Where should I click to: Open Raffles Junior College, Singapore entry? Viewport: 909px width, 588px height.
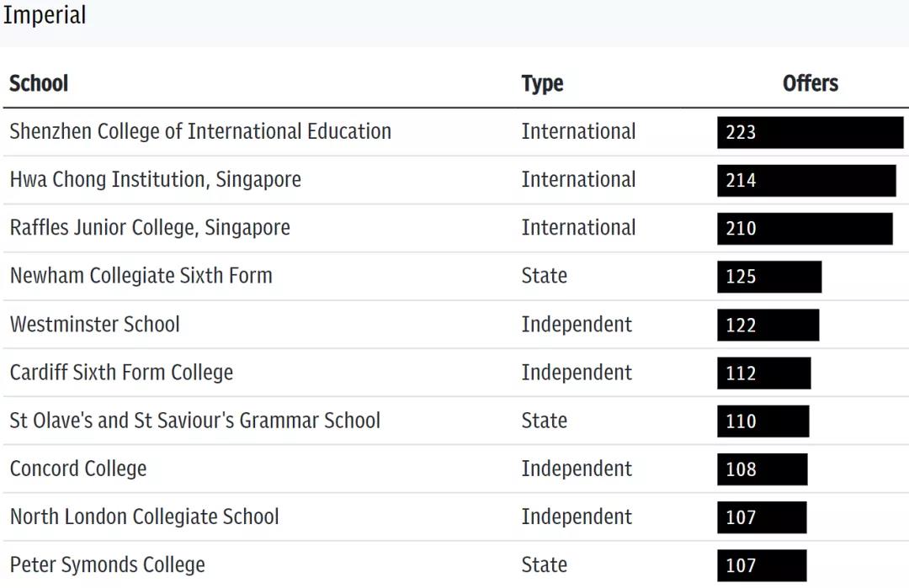[150, 228]
